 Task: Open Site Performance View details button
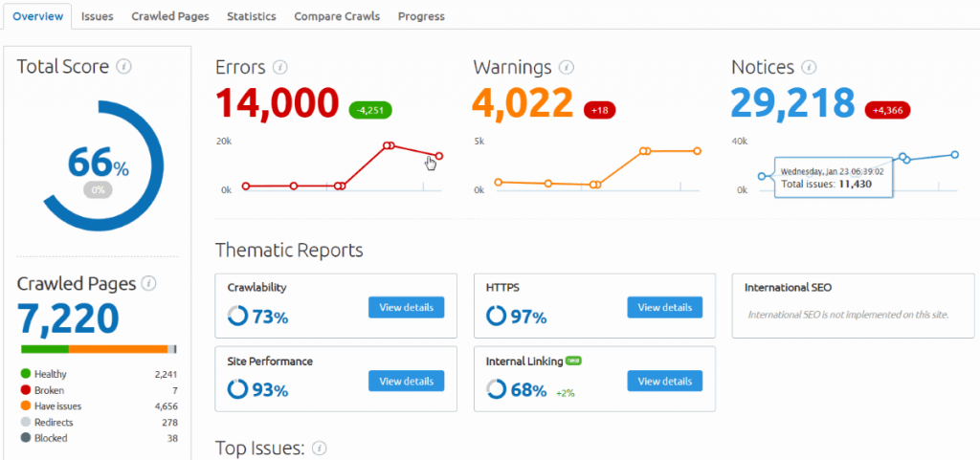point(406,381)
